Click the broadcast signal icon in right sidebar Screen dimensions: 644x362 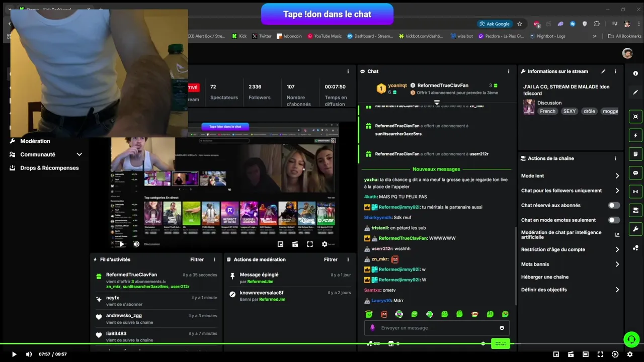coord(635,192)
